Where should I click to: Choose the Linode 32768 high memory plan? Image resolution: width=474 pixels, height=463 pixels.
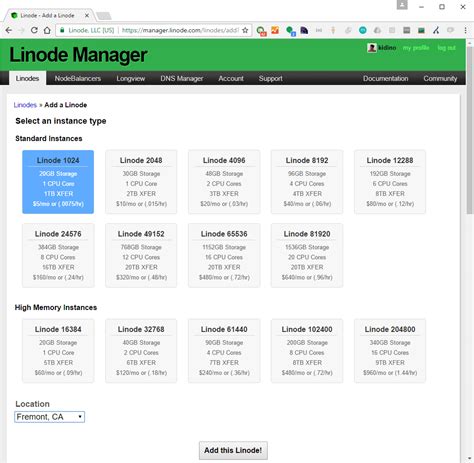[x=141, y=351]
